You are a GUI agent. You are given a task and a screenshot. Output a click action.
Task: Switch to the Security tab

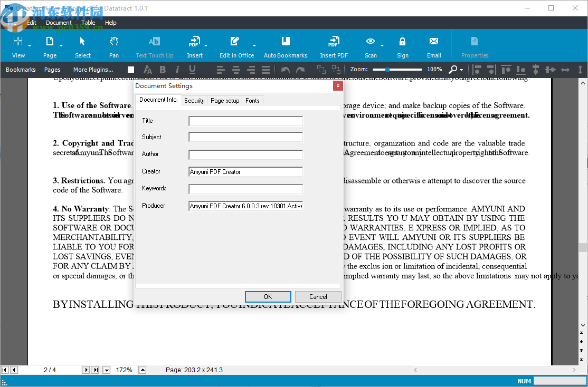194,100
